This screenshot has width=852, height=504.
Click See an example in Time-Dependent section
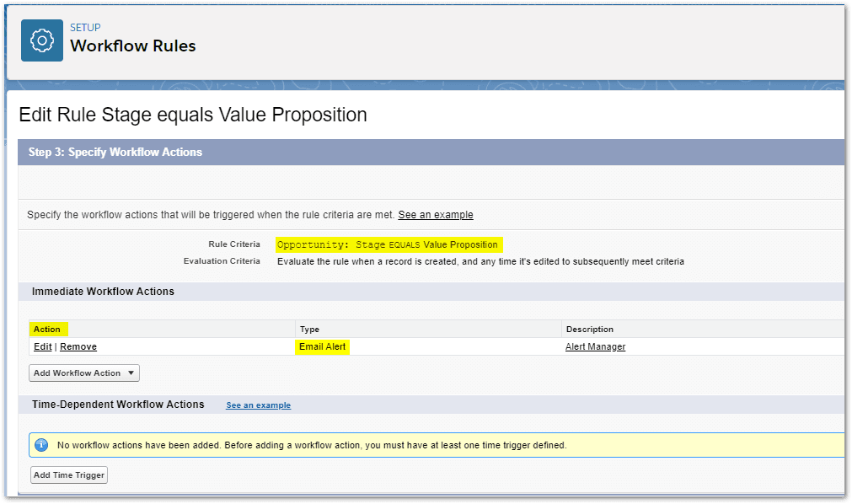point(258,405)
